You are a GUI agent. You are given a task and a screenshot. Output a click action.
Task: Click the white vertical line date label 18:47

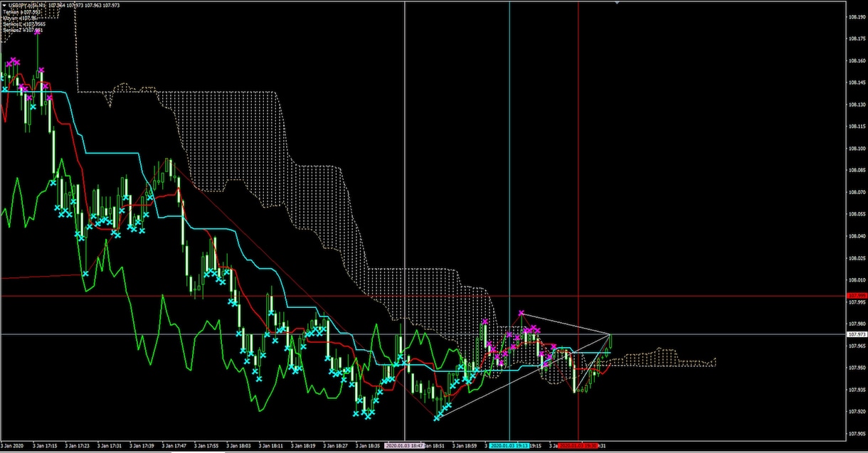pos(405,446)
